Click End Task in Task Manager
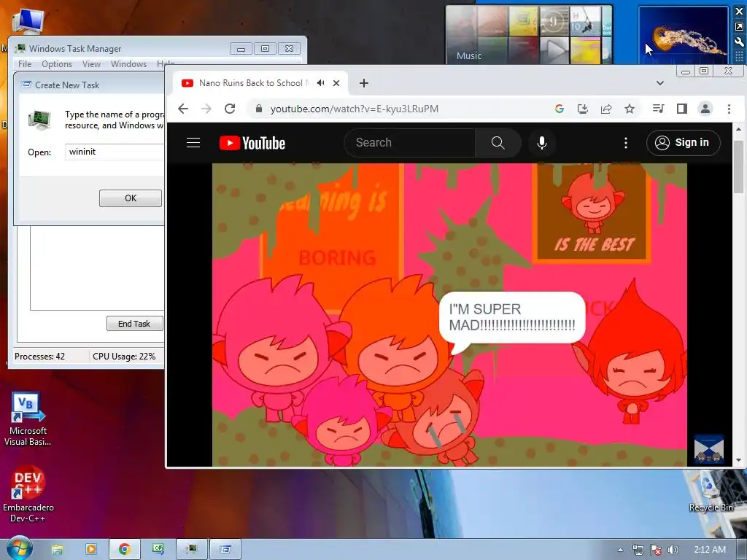The image size is (747, 560). pos(134,323)
